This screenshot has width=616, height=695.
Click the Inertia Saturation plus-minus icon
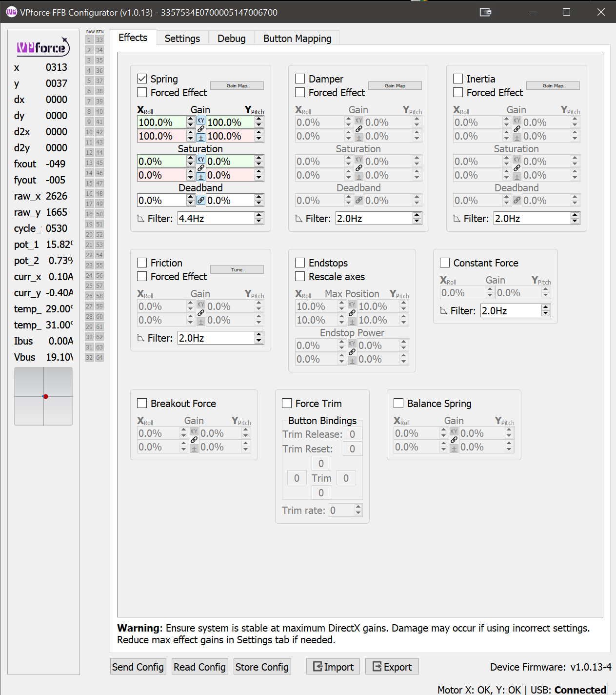[x=517, y=177]
